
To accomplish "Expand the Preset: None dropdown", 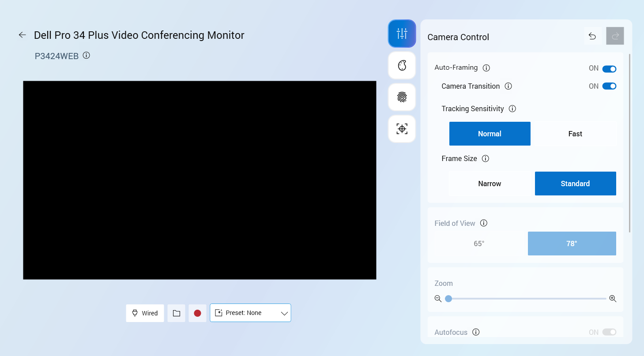I will click(x=250, y=313).
